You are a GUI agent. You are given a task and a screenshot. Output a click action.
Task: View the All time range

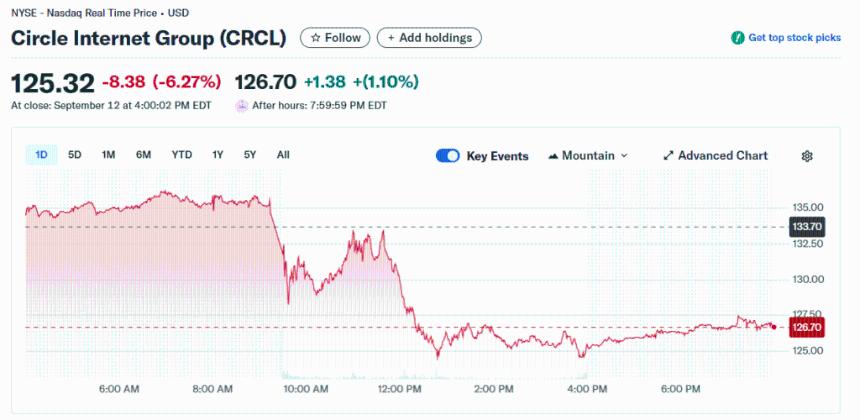pos(283,155)
